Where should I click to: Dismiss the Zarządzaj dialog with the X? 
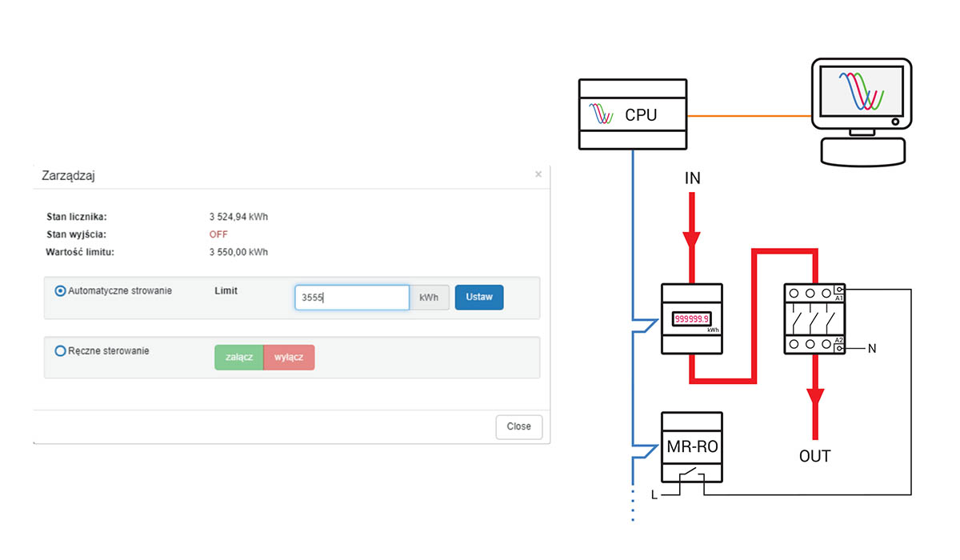(538, 174)
